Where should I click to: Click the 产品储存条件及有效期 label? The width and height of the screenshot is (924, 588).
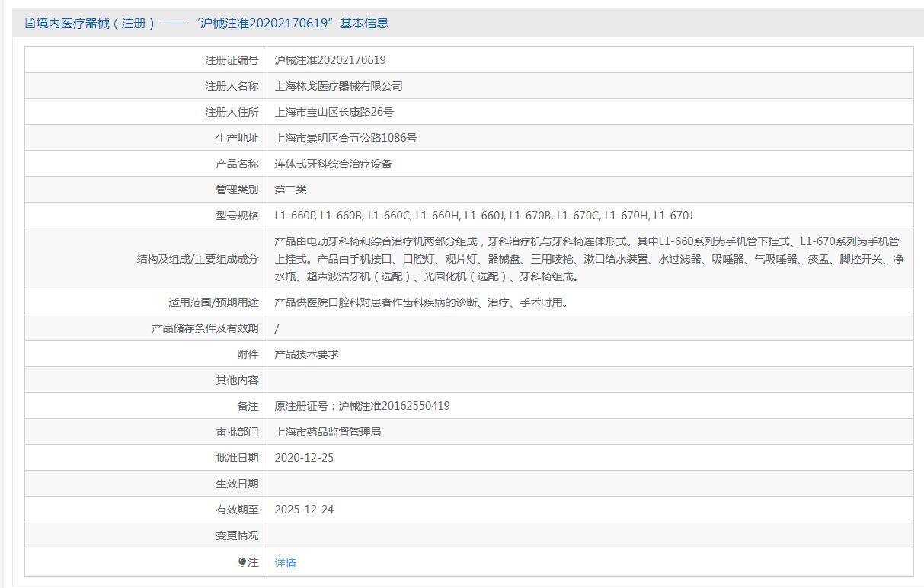pyautogui.click(x=206, y=328)
